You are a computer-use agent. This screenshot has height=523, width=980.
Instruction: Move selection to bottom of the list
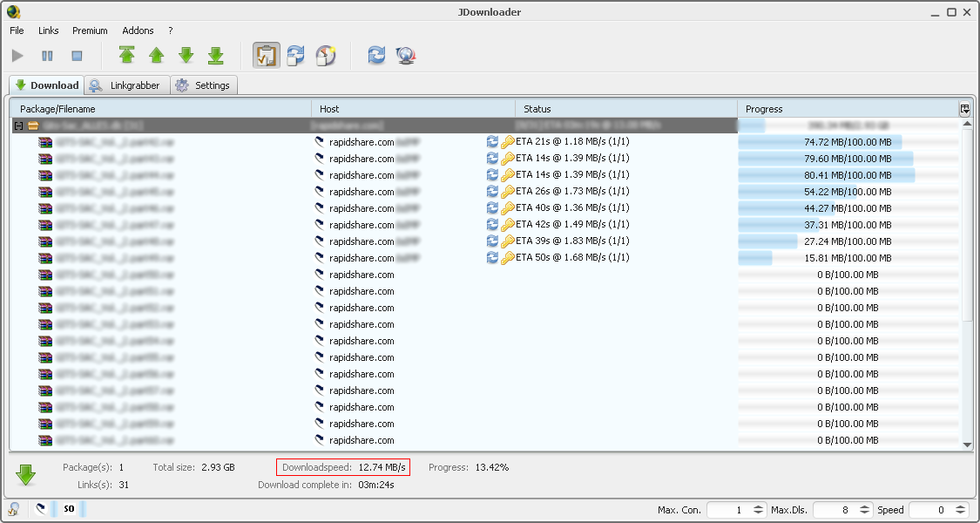[216, 56]
